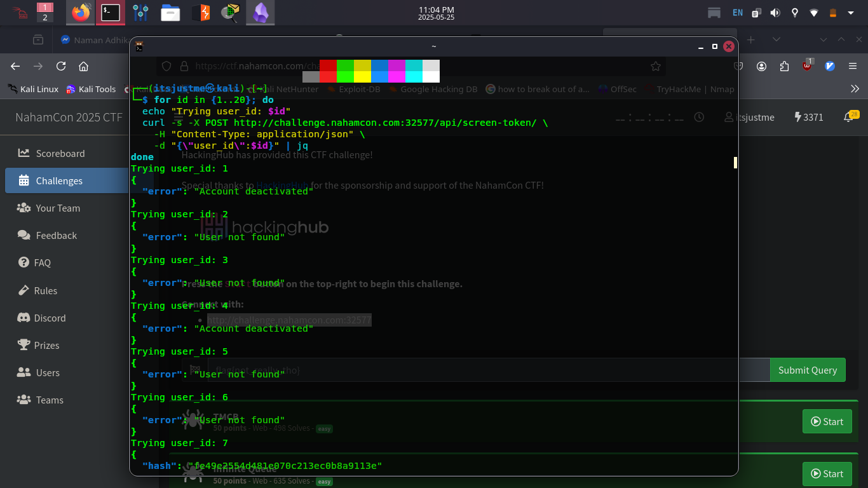Screen dimensions: 868x488
Task: Click the volume icon in the system tray
Action: point(775,12)
